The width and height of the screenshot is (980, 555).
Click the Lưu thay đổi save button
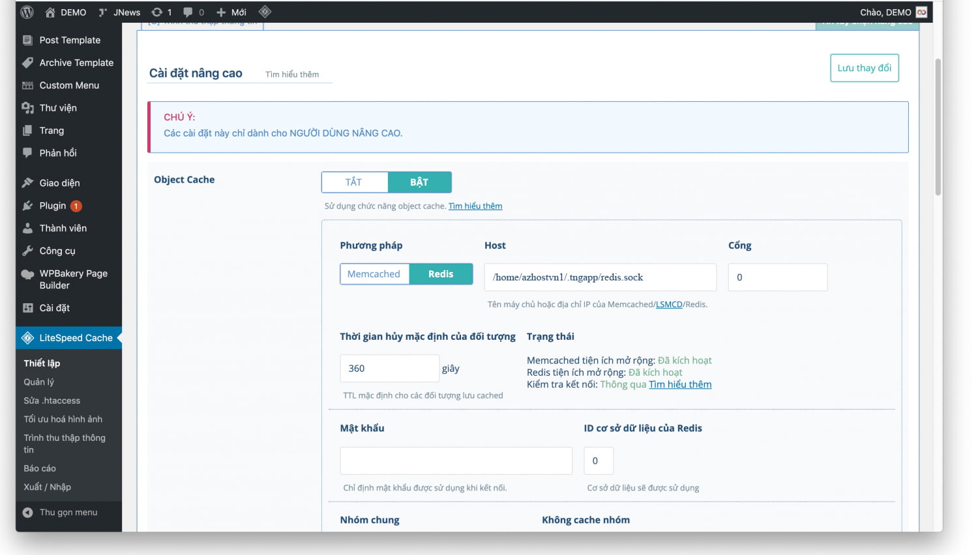point(864,68)
